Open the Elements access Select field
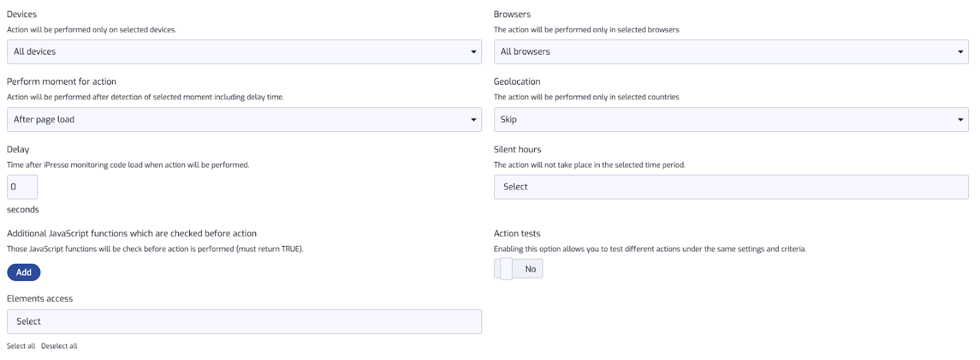The image size is (980, 360). [244, 321]
